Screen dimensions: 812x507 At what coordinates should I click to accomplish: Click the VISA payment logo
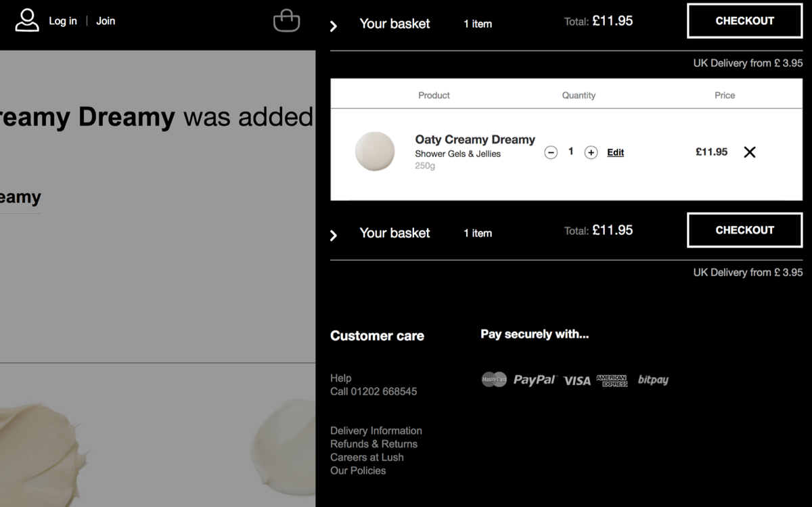[x=577, y=380]
